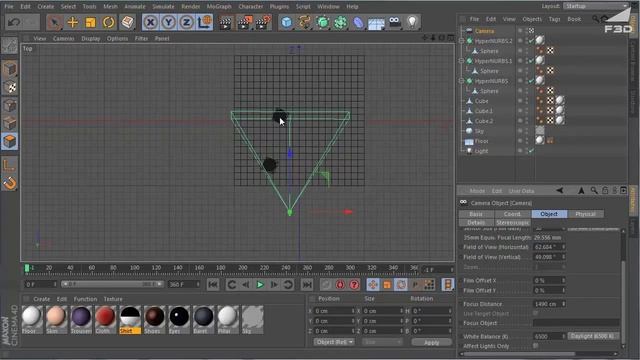Collapse HyperNURBS.1 tree node
640x360 pixels.
(x=462, y=61)
